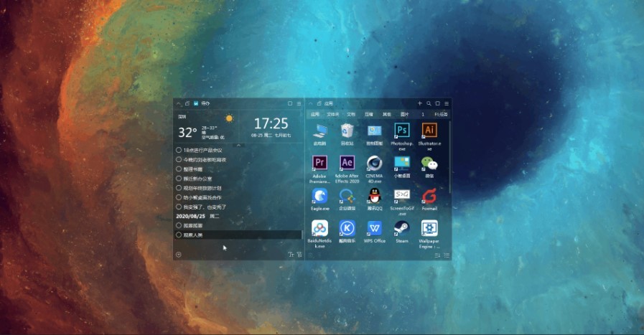Image resolution: width=644 pixels, height=335 pixels.
Task: Switch apps panel to detail-list view icon
Action: click(447, 255)
